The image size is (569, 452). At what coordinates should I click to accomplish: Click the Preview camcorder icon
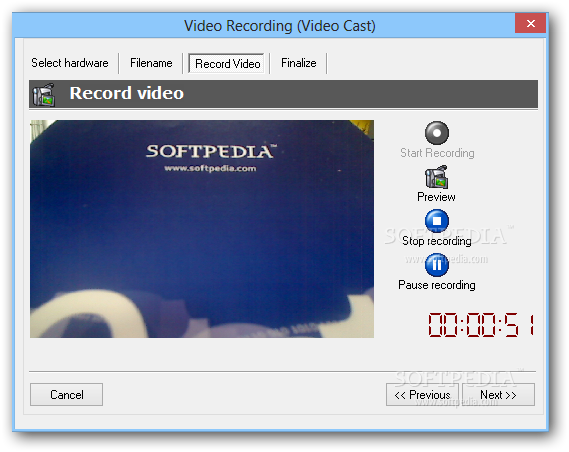(x=437, y=177)
